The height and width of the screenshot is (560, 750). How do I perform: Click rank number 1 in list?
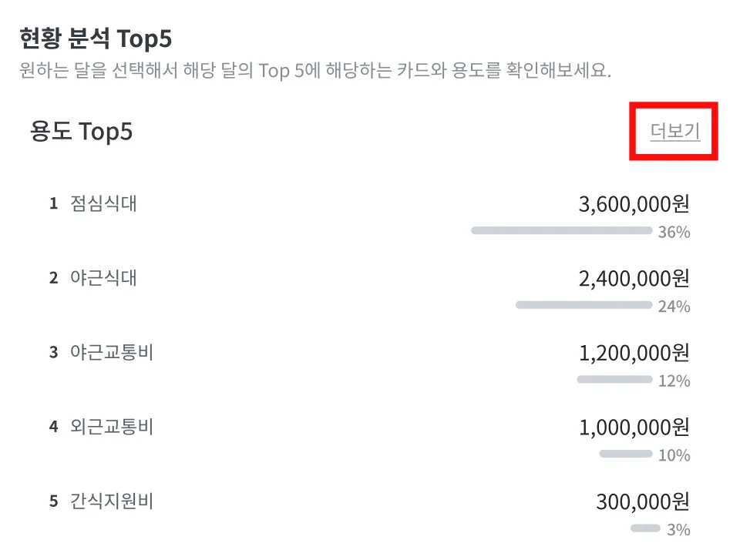click(x=54, y=204)
